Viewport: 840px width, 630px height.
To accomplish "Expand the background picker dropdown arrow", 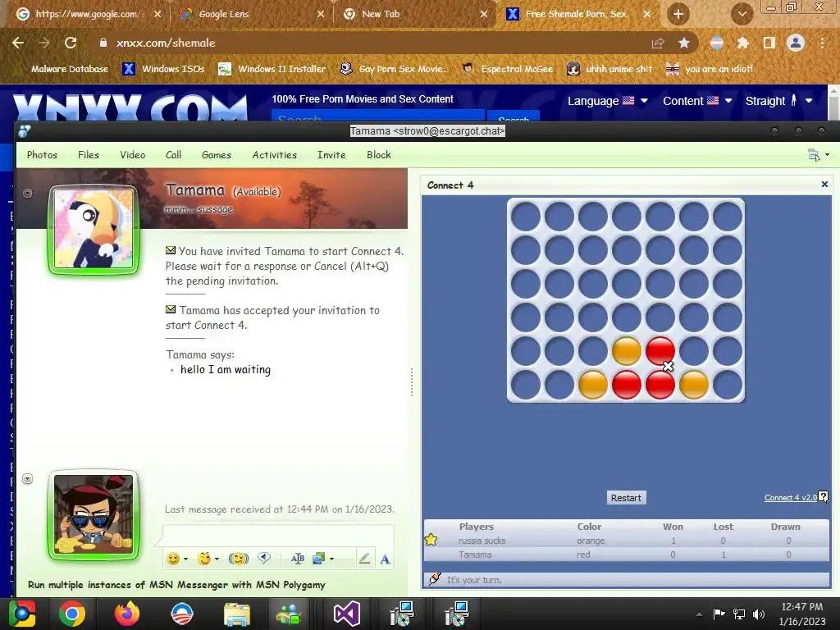I will 332,559.
